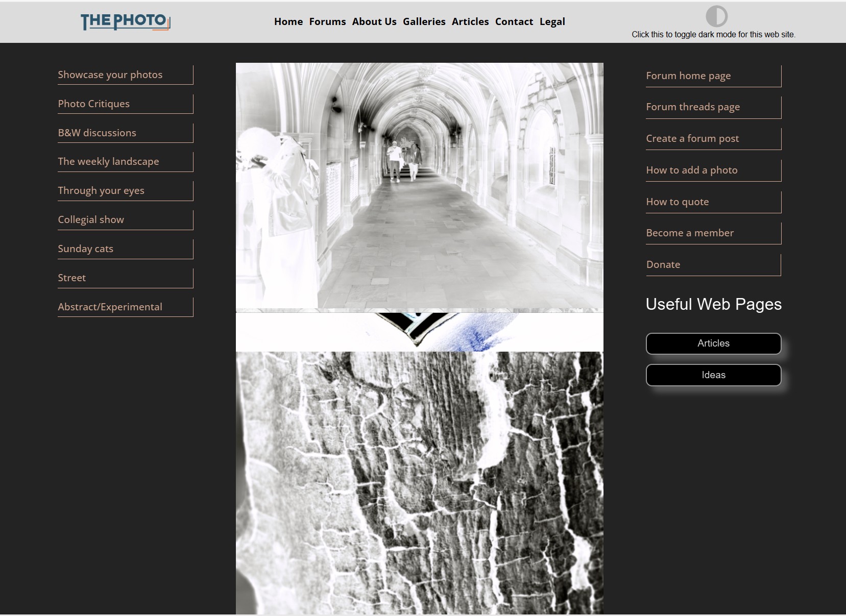Open the Sunday cats forum
The width and height of the screenshot is (846, 616).
tap(125, 249)
